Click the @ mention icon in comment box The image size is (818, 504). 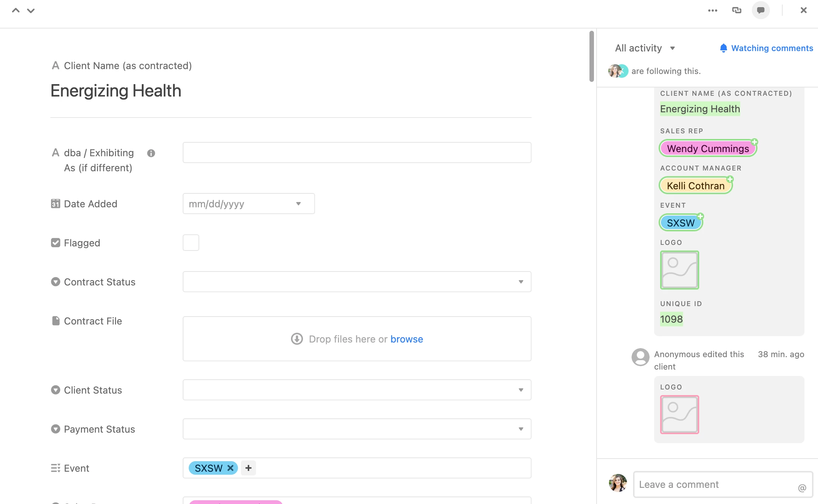(x=802, y=488)
